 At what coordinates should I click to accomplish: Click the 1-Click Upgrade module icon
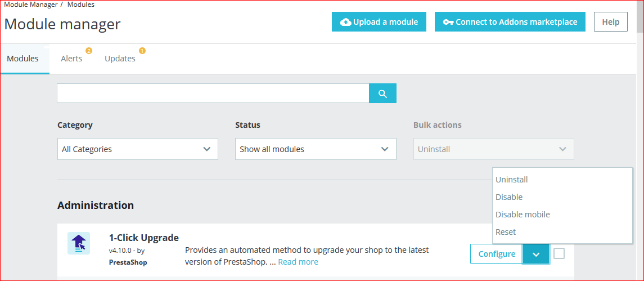[x=78, y=243]
